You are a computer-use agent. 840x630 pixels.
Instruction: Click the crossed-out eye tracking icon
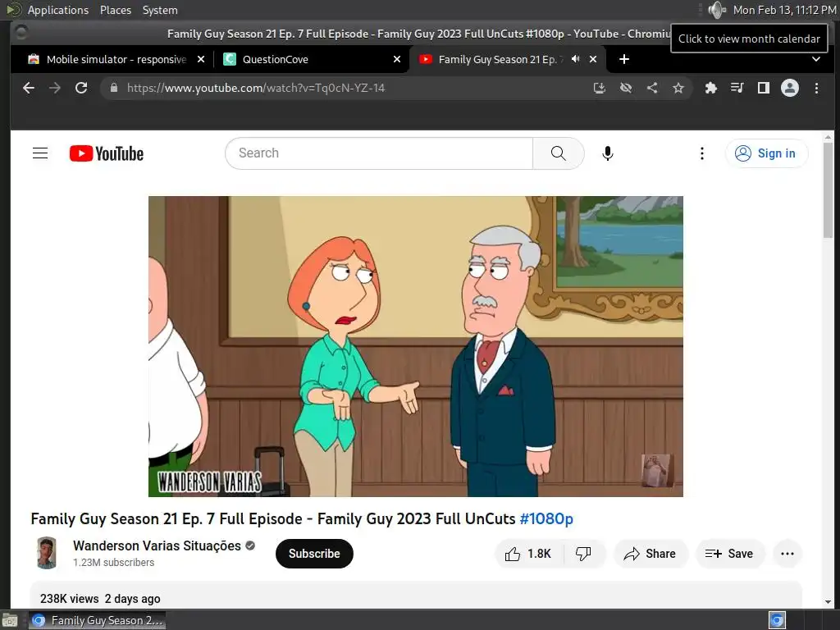[626, 88]
